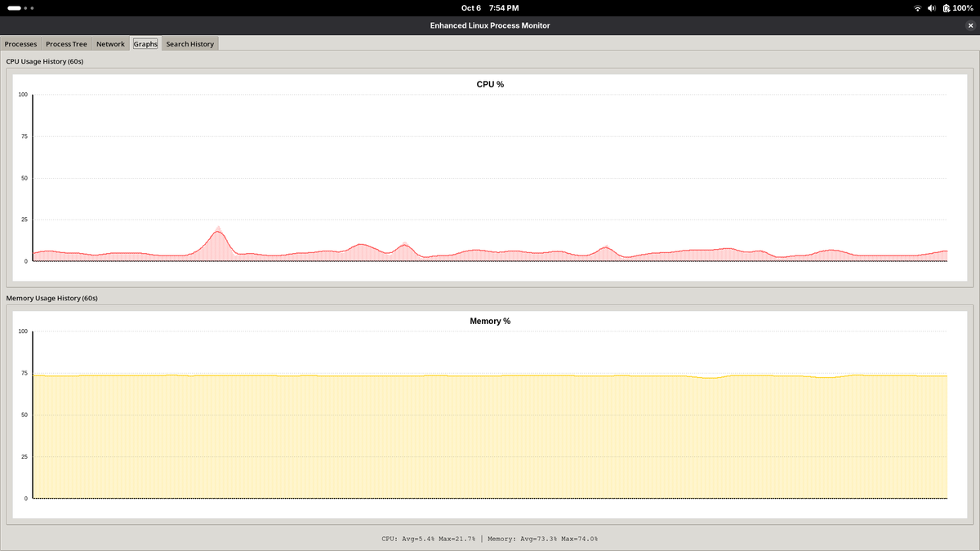
Task: Click the CPU % chart title
Action: (490, 84)
